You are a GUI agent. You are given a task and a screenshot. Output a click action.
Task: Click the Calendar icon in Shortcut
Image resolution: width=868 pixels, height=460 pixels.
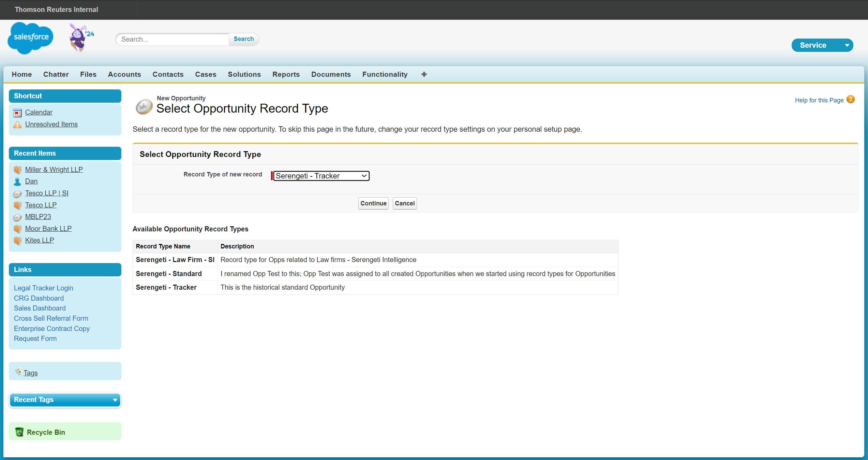click(17, 113)
